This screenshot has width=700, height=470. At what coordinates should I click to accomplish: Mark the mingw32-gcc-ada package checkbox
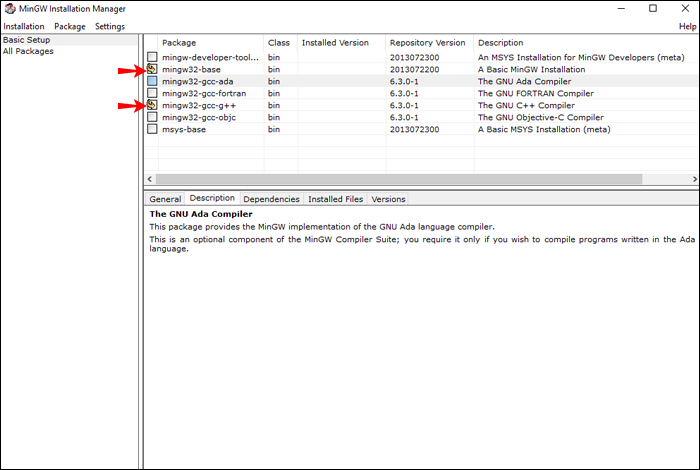coord(152,81)
